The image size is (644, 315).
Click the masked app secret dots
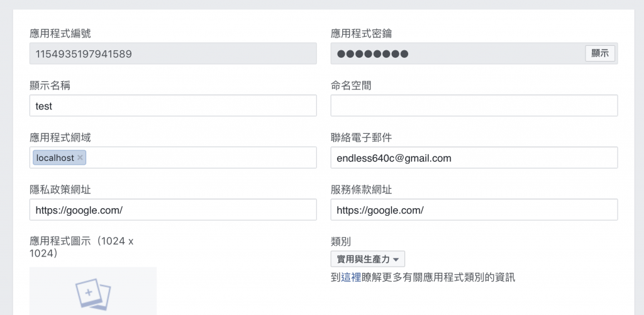[x=372, y=54]
